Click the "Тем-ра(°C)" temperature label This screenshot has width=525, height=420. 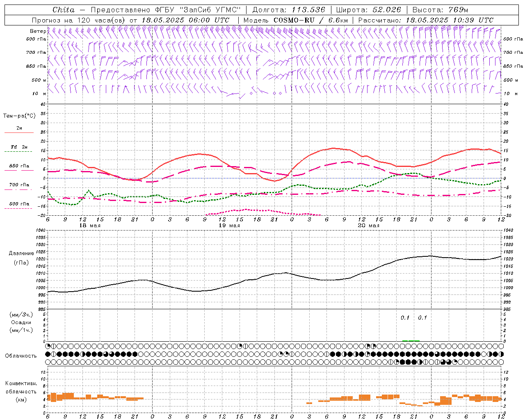[x=19, y=116]
